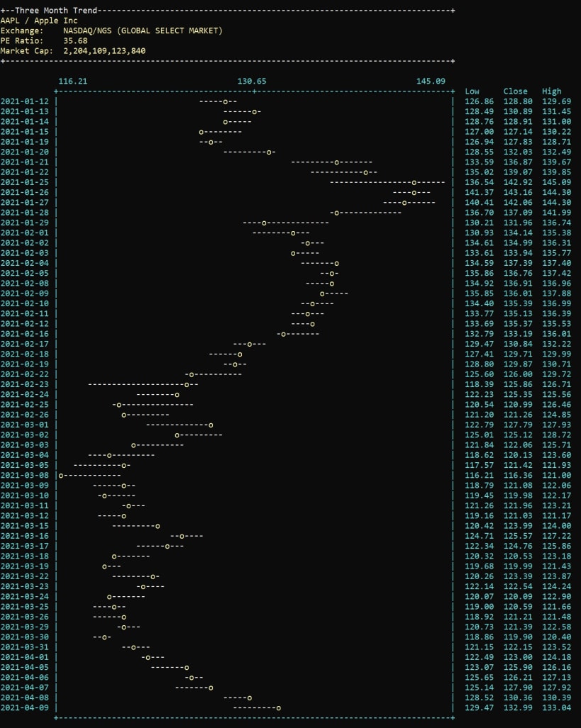
Task: Select the PE Ratio value 35.68
Action: click(x=75, y=41)
